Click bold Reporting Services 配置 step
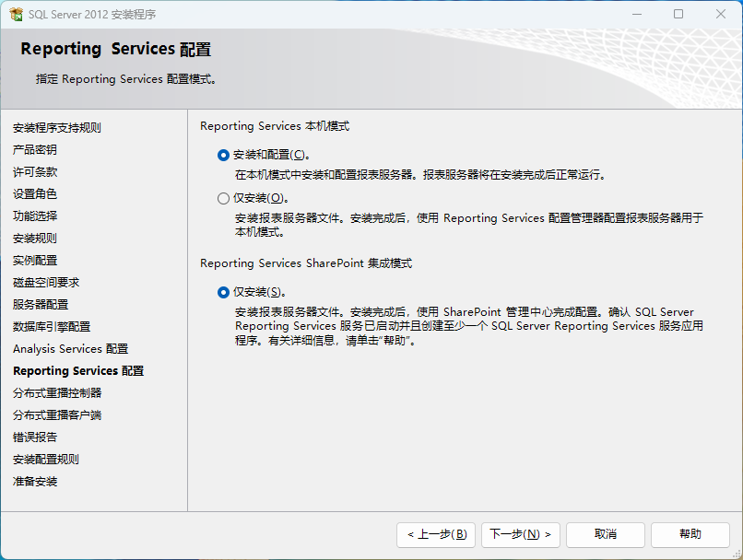This screenshot has width=743, height=560. [x=78, y=371]
